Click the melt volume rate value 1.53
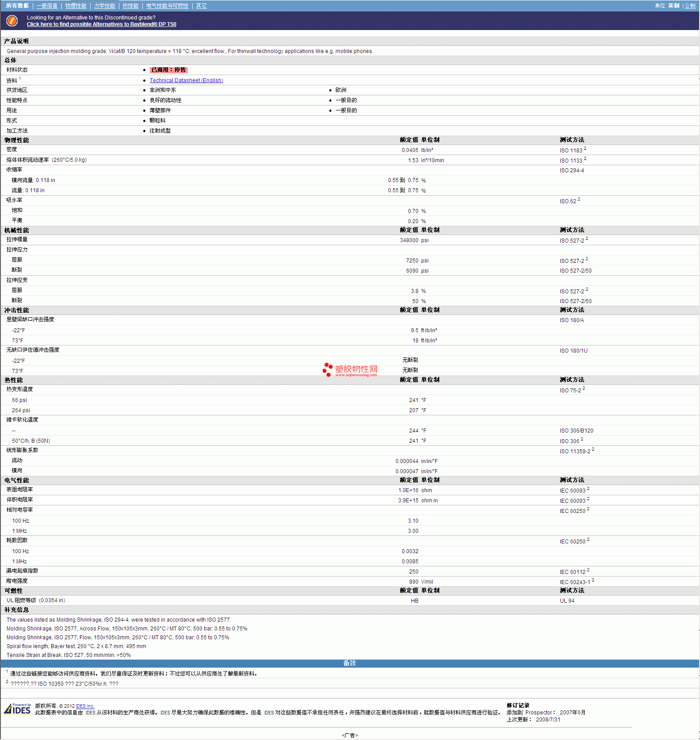The width and height of the screenshot is (700, 740). click(413, 160)
